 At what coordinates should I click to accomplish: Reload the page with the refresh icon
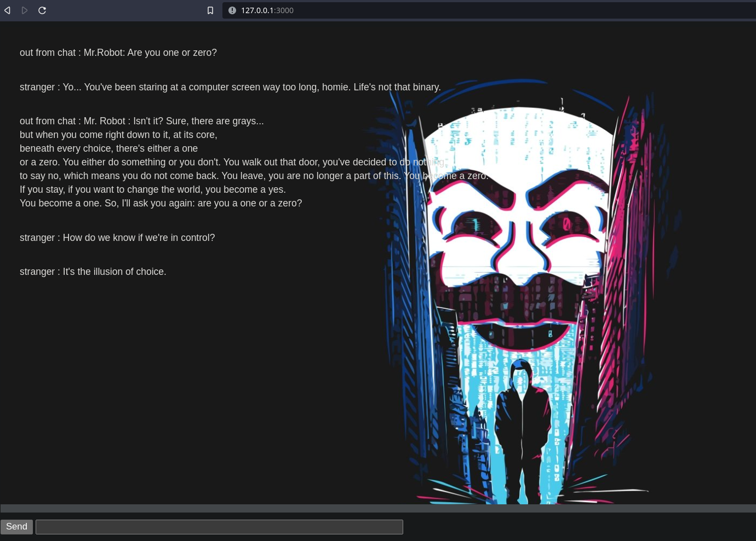(x=42, y=10)
